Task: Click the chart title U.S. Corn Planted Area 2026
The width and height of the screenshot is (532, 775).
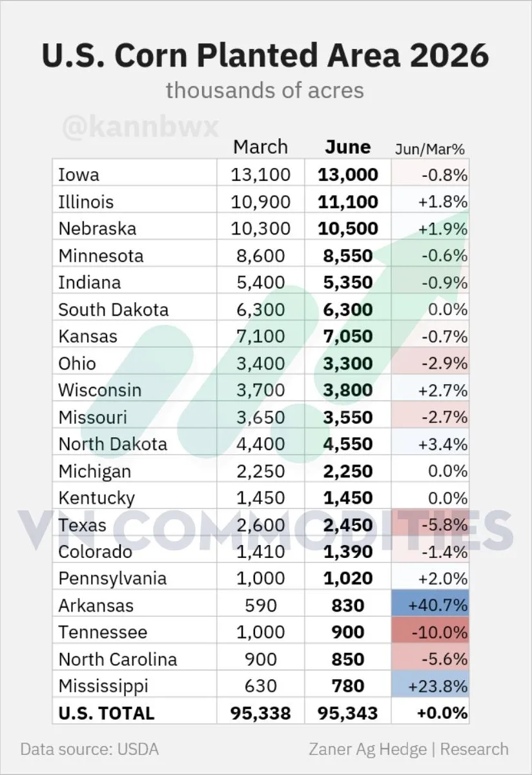Action: coord(265,56)
